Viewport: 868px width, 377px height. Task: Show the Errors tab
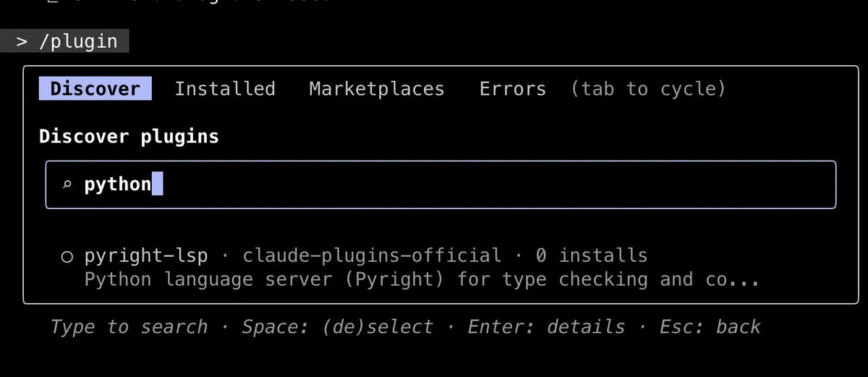tap(512, 89)
